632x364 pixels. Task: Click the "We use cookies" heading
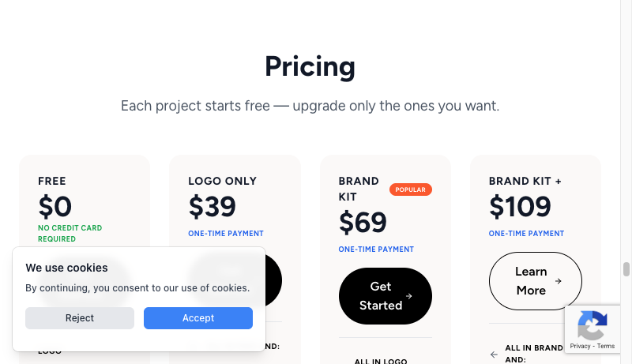point(66,268)
